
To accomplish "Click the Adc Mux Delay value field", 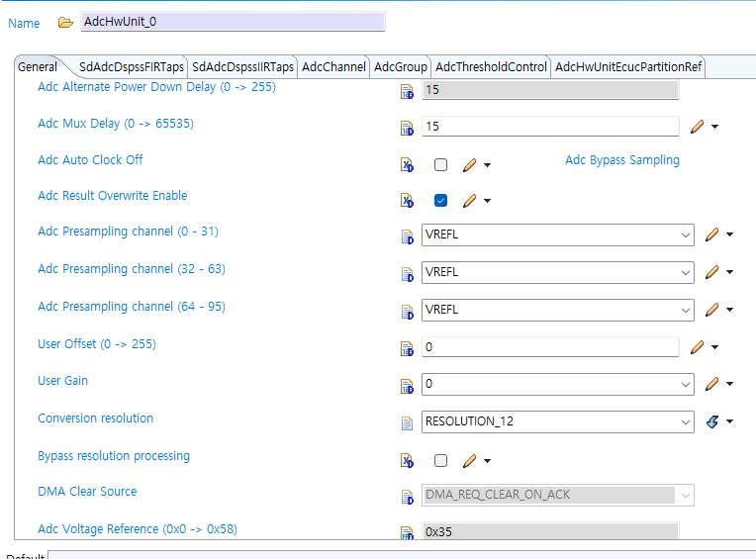I will [550, 127].
